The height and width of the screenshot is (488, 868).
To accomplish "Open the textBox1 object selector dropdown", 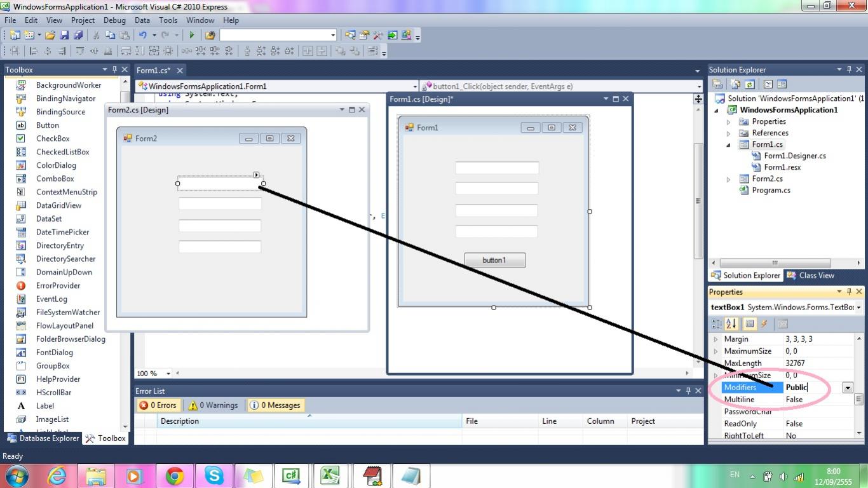I will coord(858,308).
